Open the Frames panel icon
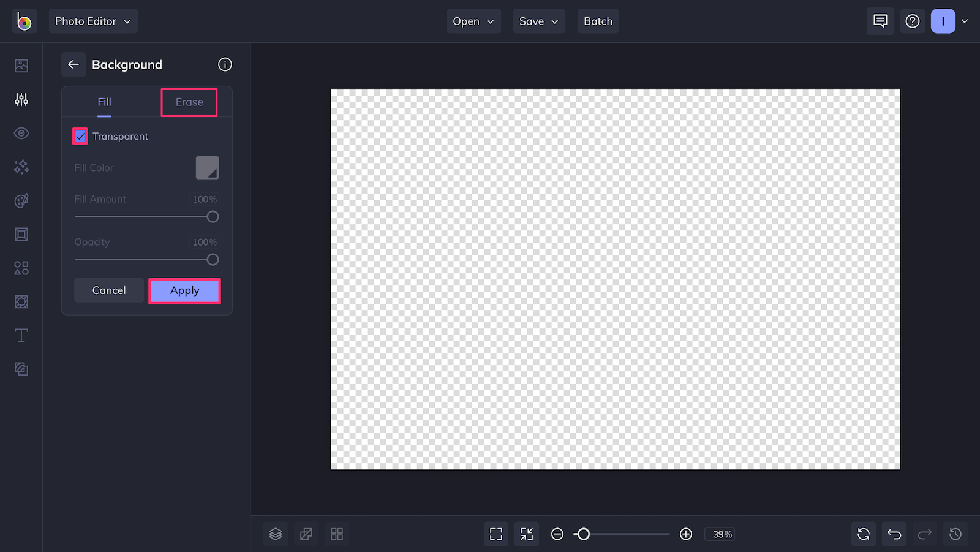The height and width of the screenshot is (552, 980). coord(21,234)
